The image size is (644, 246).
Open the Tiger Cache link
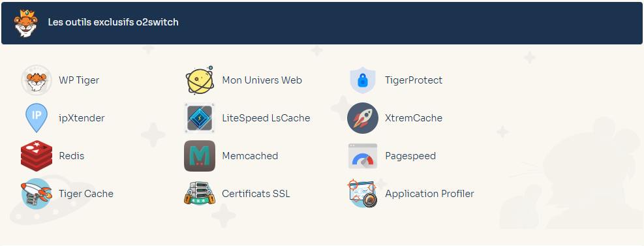point(86,193)
